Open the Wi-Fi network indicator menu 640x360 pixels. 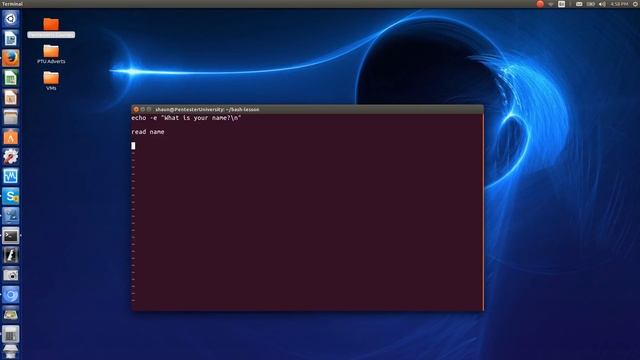coord(551,4)
